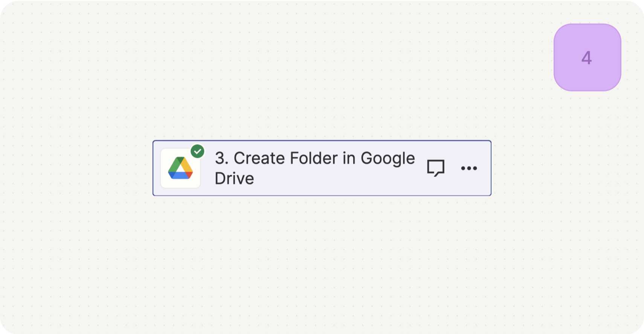Select the Create Folder in Google Drive step
Screen dimensions: 644x334
[x=322, y=168]
